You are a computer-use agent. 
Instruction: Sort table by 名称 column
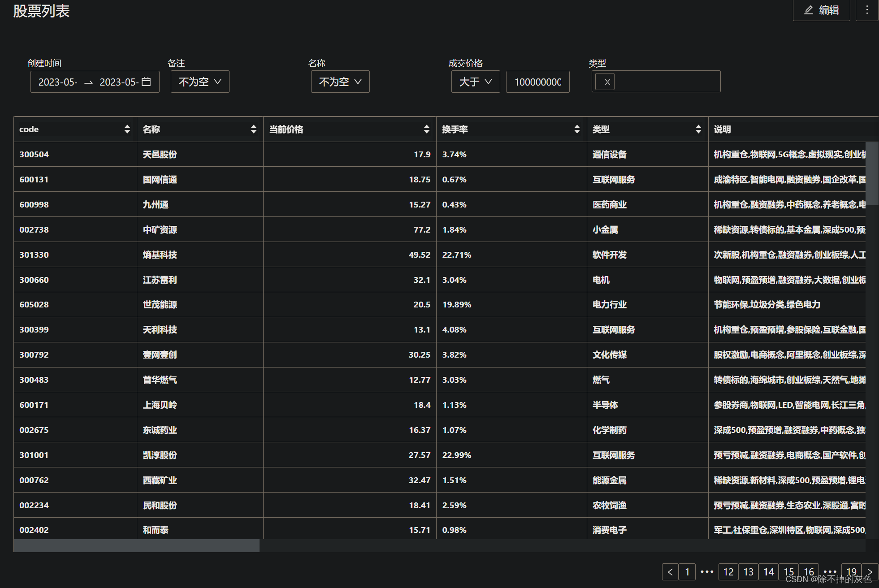(x=254, y=129)
